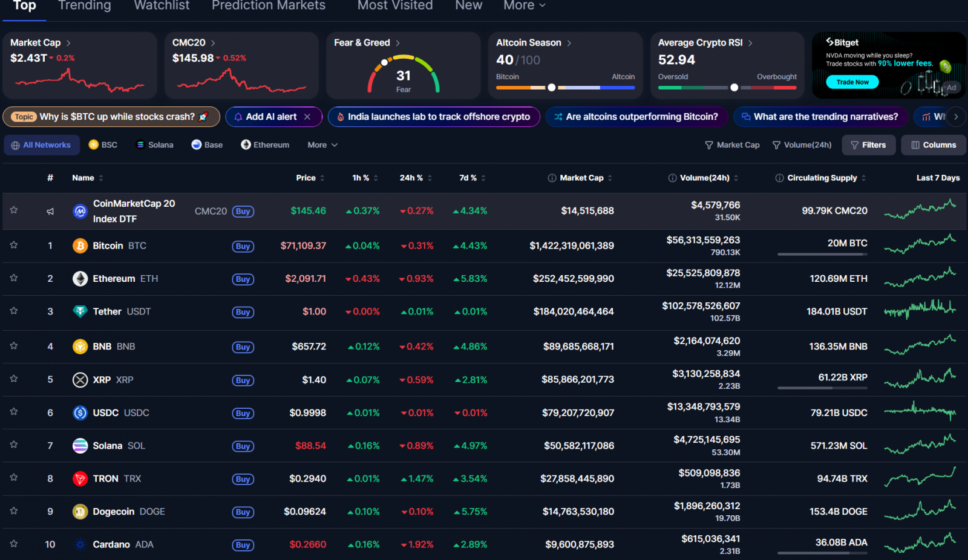Open the More menu in top navigation
The height and width of the screenshot is (560, 968).
(524, 5)
